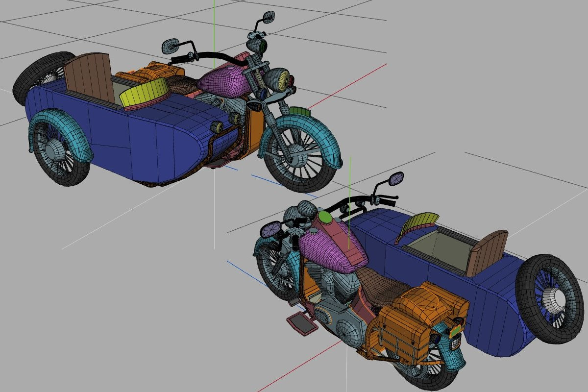Select the yellow windshield on the upper-left sidecar
This screenshot has height=392, width=588.
tap(145, 94)
